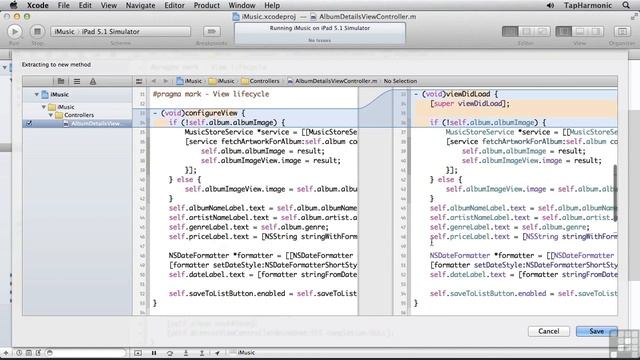Enter full screen with the window arrows icon

coord(634,16)
